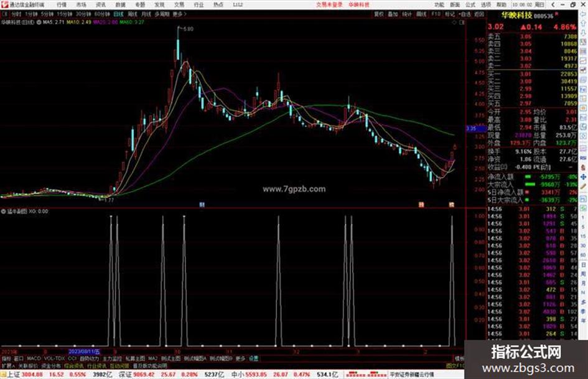Click the 标记 mark button
The width and height of the screenshot is (588, 379).
450,14
